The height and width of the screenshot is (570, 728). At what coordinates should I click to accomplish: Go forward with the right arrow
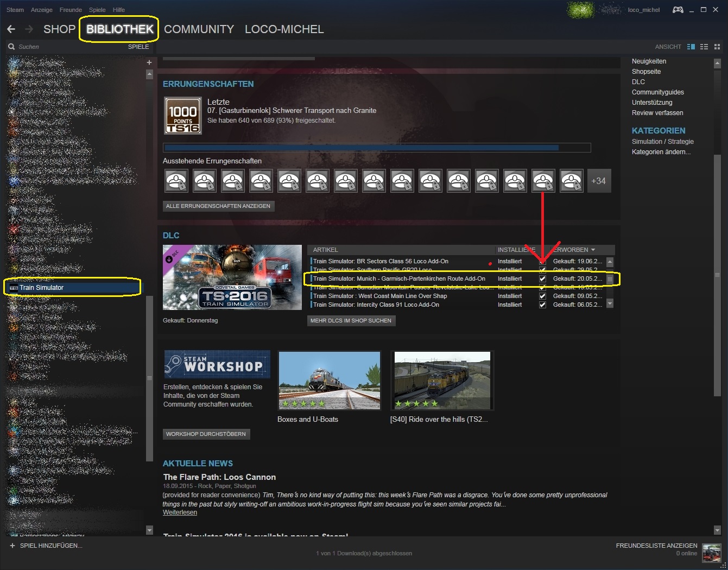[x=29, y=29]
